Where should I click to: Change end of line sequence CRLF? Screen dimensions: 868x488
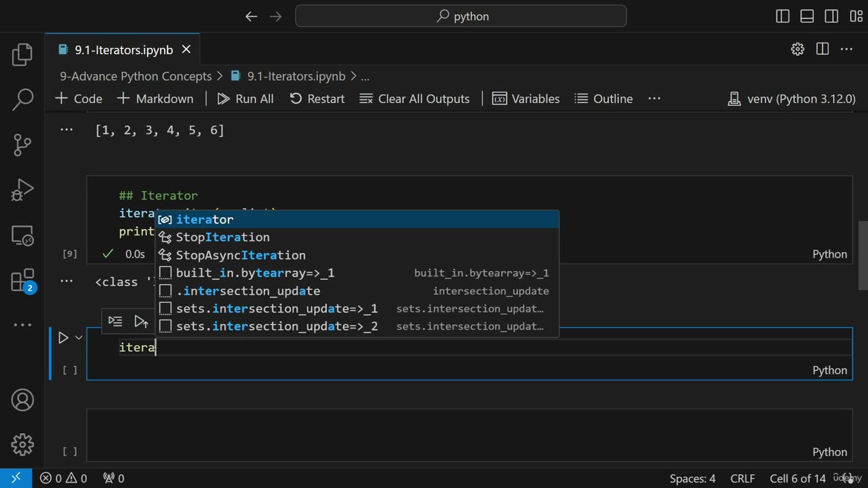tap(743, 479)
